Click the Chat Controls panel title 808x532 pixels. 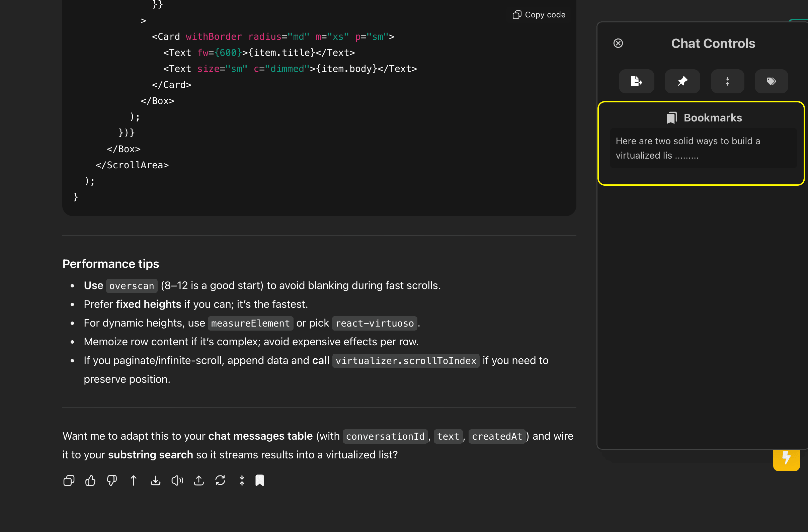(x=713, y=43)
